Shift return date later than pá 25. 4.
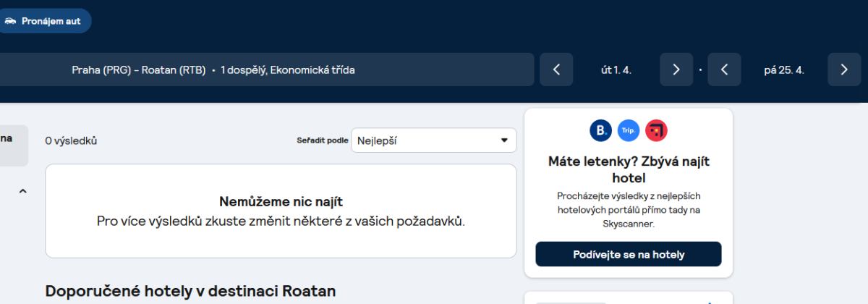This screenshot has height=304, width=868. (843, 69)
